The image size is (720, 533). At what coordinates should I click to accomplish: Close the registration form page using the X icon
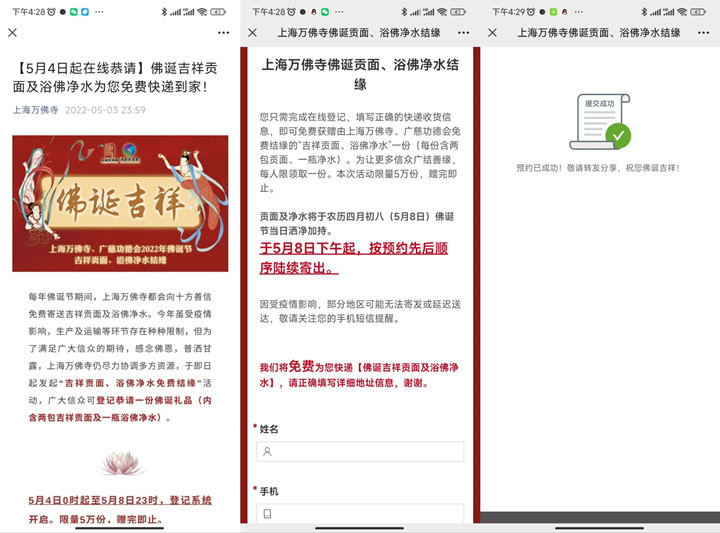[253, 32]
